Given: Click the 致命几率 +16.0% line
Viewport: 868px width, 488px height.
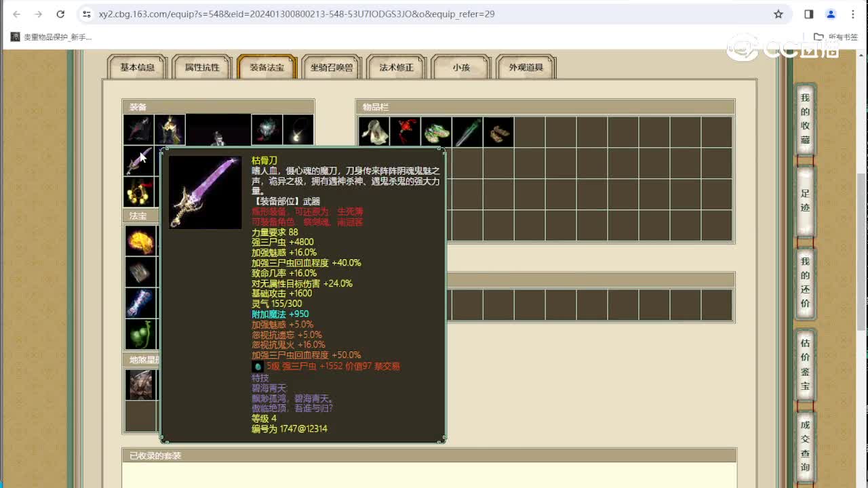Looking at the screenshot, I should (284, 273).
